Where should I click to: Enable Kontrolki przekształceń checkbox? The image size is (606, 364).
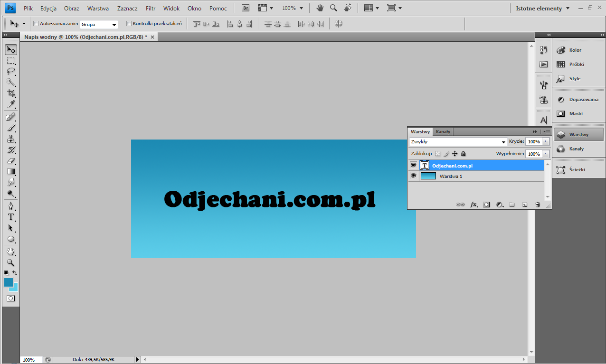[x=129, y=23]
